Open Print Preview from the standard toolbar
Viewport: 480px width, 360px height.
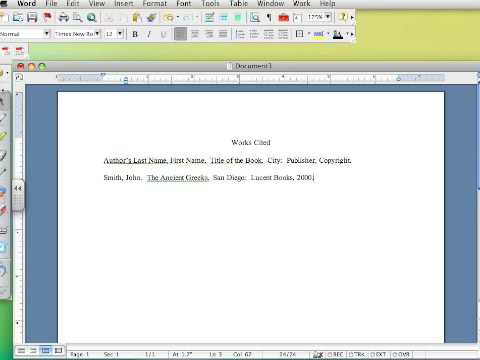click(77, 17)
